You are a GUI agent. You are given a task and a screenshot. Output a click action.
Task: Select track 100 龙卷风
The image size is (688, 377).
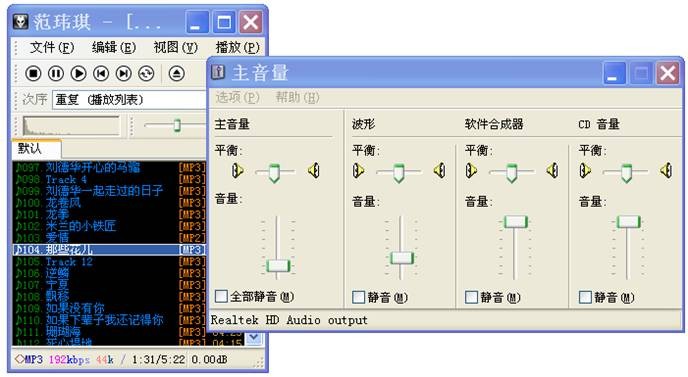109,203
